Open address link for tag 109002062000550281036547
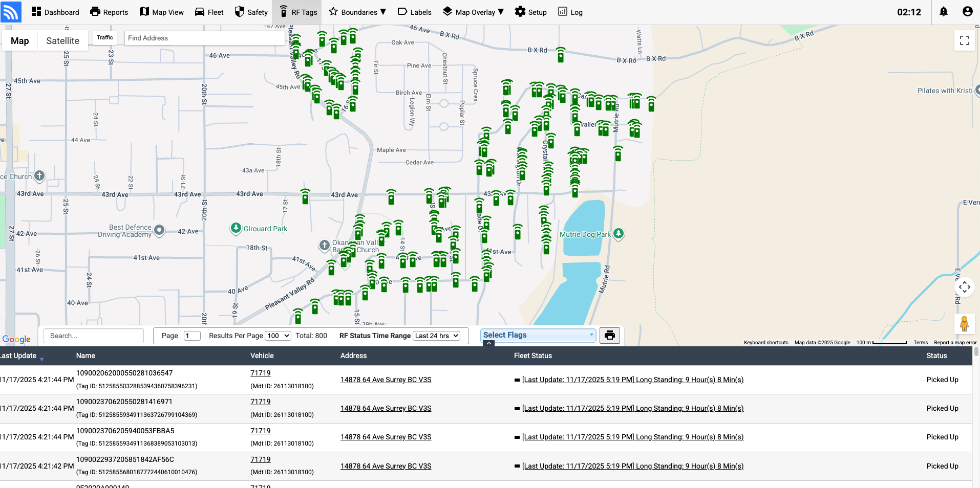The width and height of the screenshot is (980, 488). (386, 380)
